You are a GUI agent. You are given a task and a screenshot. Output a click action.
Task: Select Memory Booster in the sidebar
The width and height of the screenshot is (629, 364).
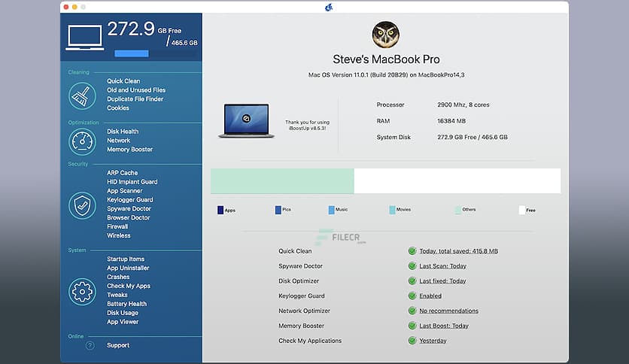point(129,150)
